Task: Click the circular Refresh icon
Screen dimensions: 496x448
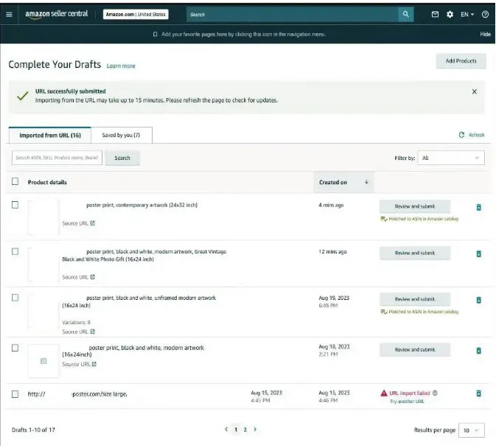Action: click(461, 135)
